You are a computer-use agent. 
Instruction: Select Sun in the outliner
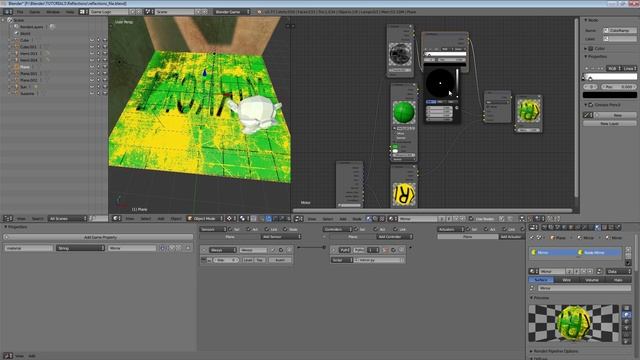[23, 87]
